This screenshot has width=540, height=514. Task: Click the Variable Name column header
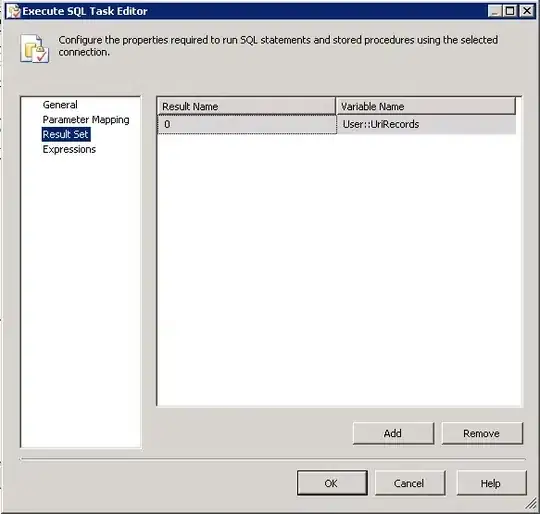(426, 106)
